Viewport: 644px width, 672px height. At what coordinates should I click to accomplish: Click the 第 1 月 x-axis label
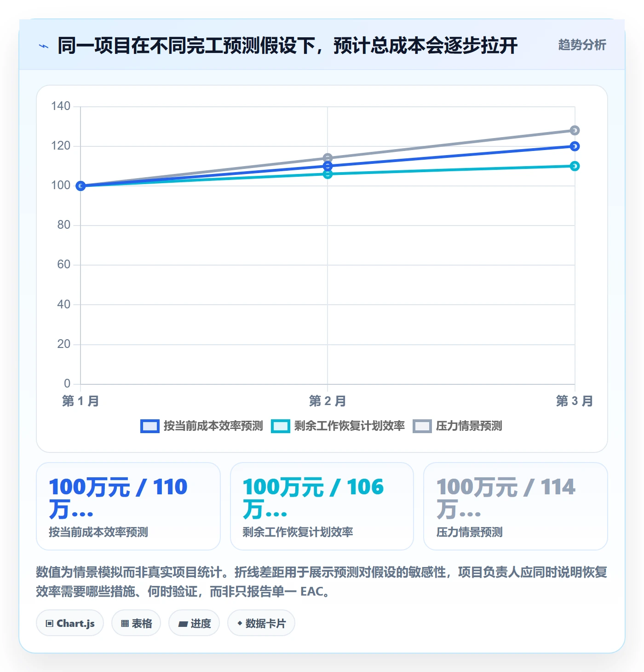coord(80,401)
